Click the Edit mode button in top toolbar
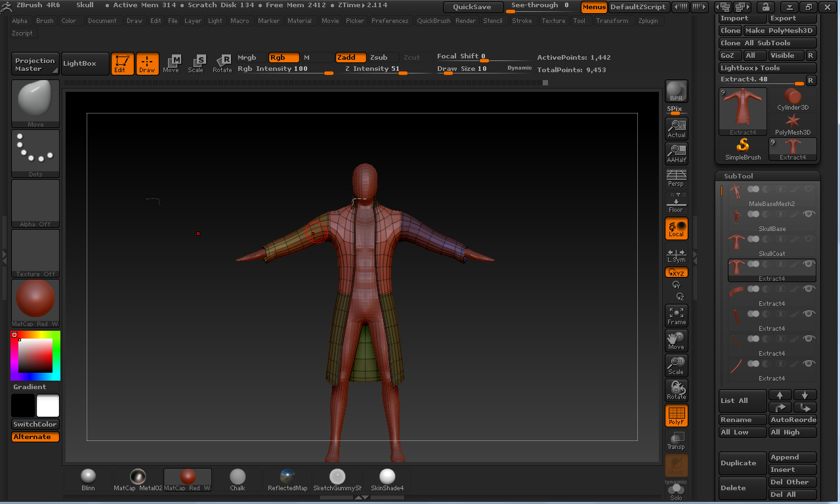The height and width of the screenshot is (504, 840). pyautogui.click(x=122, y=64)
